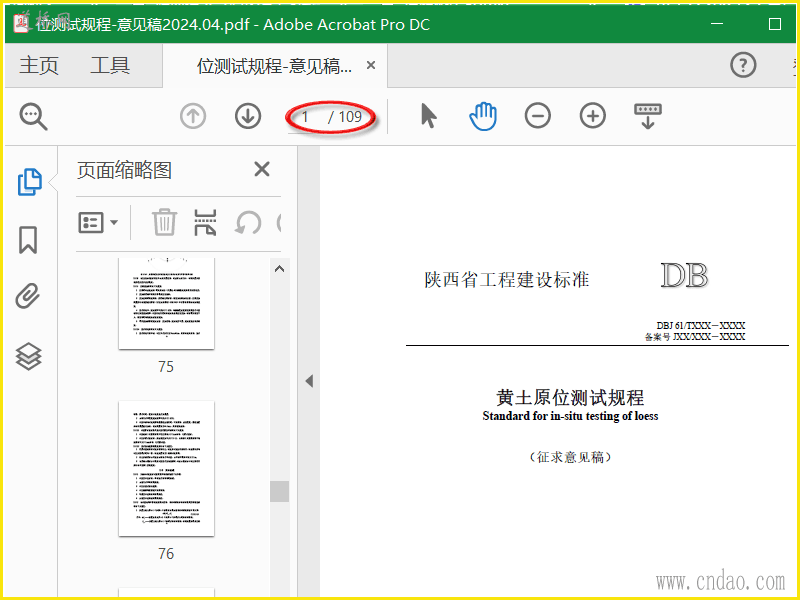Screen dimensions: 800x600
Task: Select the 位测试规程-意见稿 document tab
Action: (274, 66)
